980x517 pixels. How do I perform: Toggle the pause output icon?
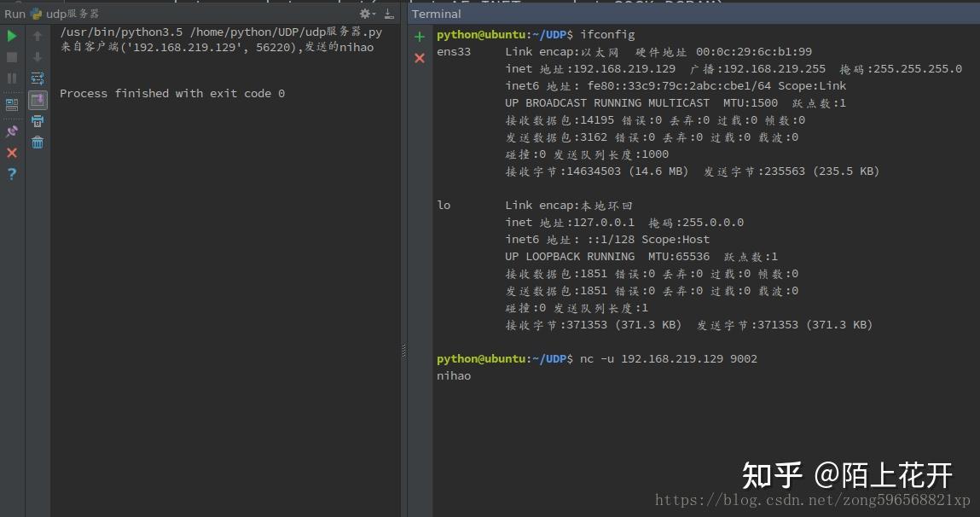pos(11,78)
